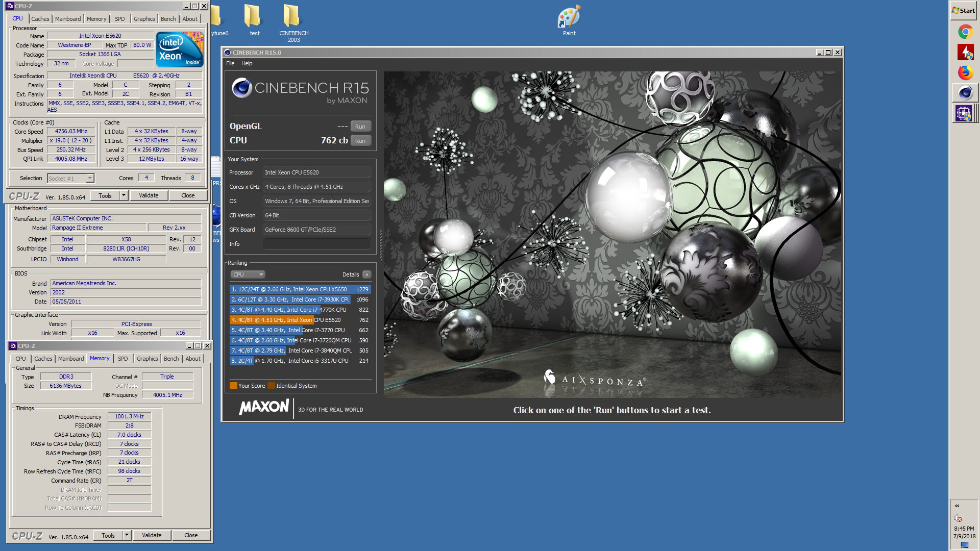Select the highlighted Xeon E5620 ranking row

tap(300, 320)
